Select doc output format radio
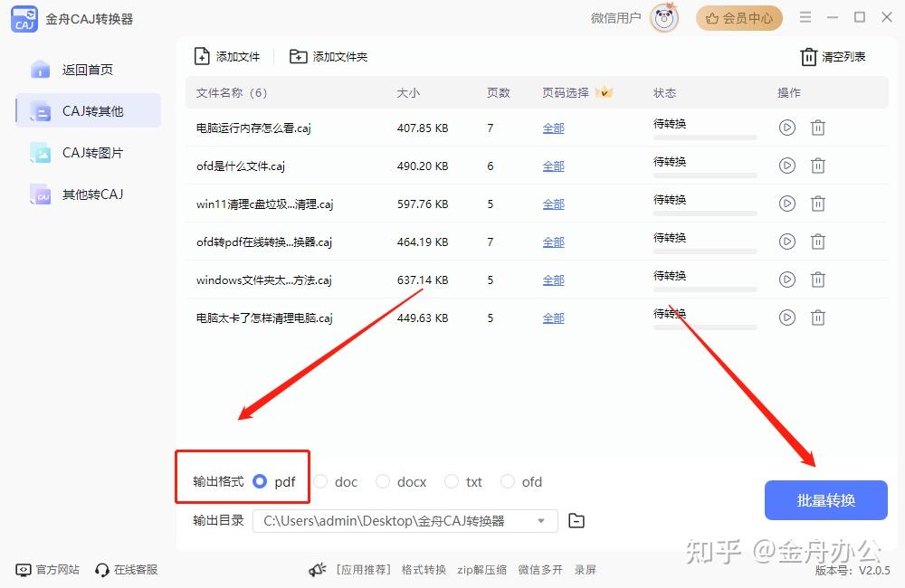The image size is (905, 588). coord(320,481)
